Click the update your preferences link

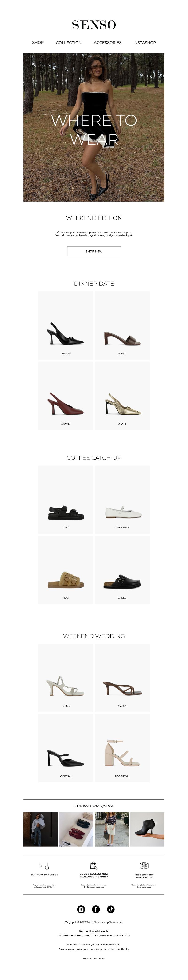tap(82, 949)
